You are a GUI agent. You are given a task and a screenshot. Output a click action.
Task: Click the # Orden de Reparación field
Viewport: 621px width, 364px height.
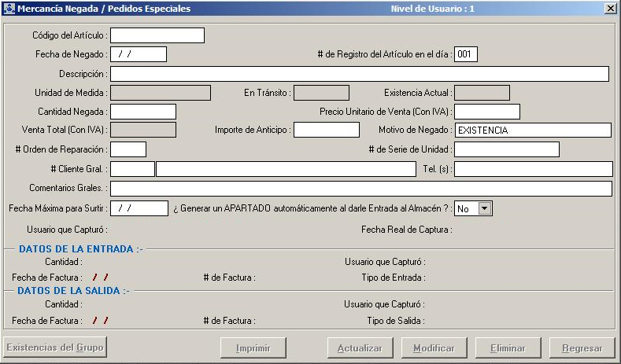128,149
